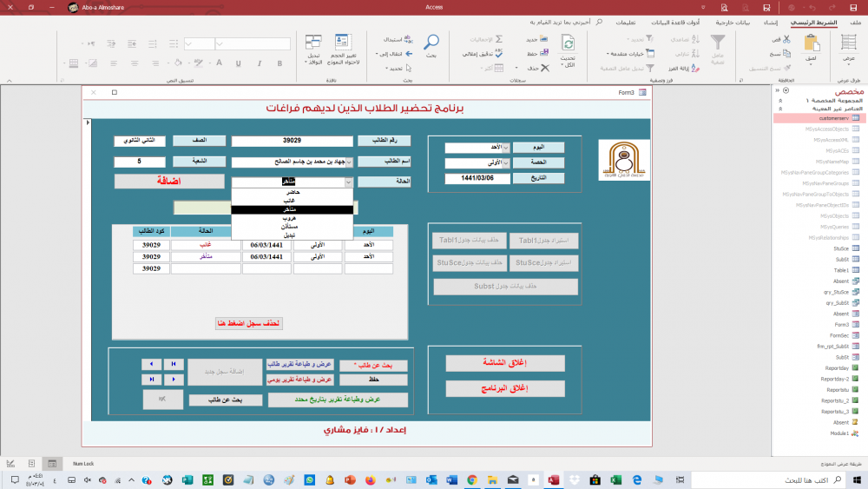Click the Copy (نسخ) icon
The width and height of the screenshot is (868, 489).
[786, 54]
